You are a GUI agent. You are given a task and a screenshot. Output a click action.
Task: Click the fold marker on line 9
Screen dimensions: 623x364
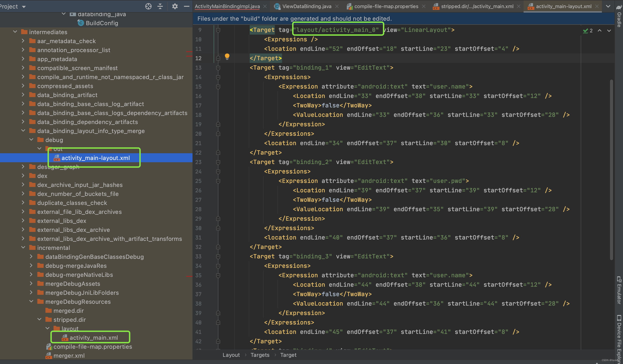click(x=218, y=30)
